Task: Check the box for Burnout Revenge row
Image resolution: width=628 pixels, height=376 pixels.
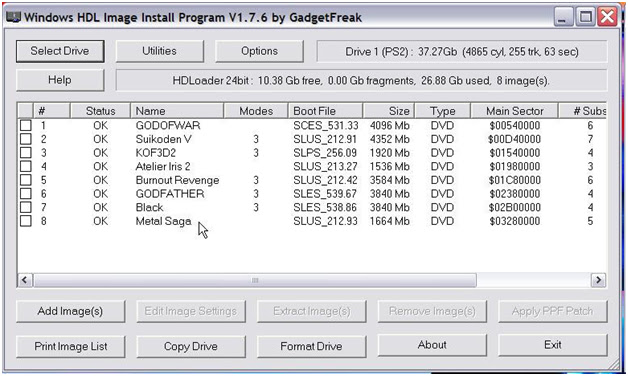Action: pyautogui.click(x=26, y=180)
